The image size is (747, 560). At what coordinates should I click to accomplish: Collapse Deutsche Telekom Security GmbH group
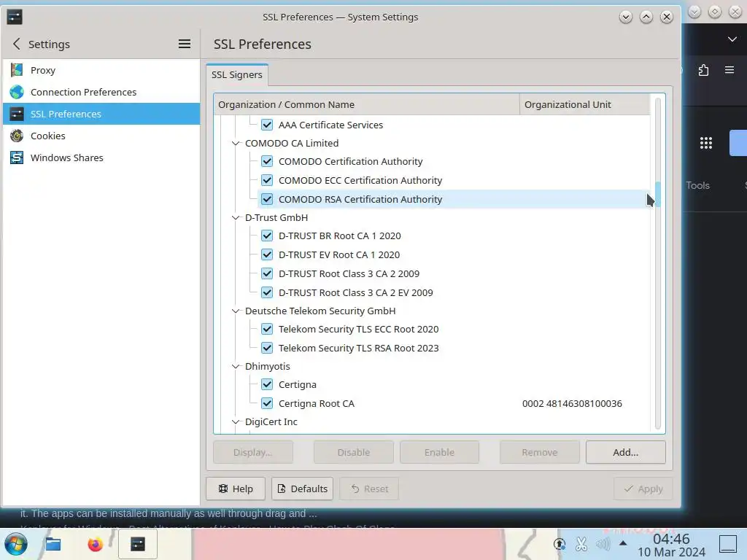(236, 311)
